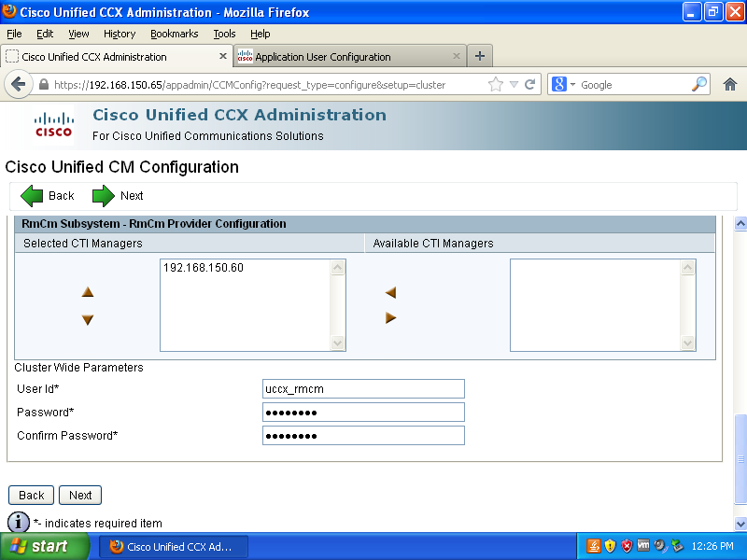The width and height of the screenshot is (747, 560).
Task: Open the History menu
Action: (x=120, y=34)
